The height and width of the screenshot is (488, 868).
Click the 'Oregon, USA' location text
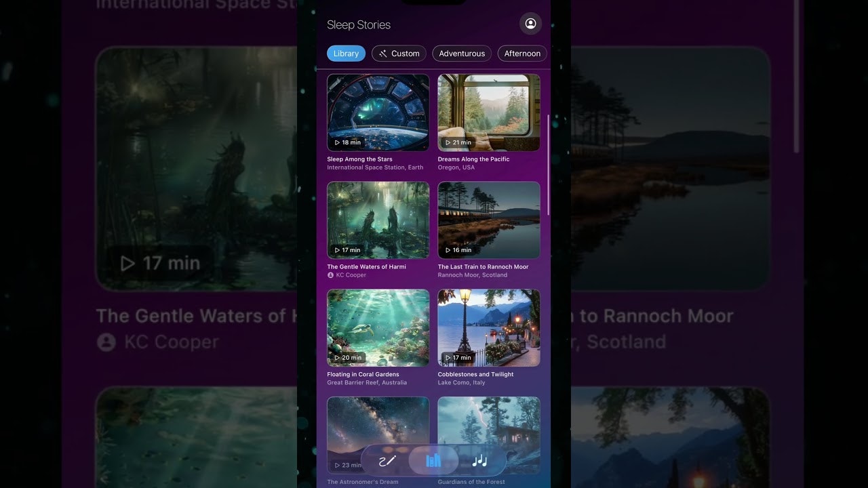point(456,167)
